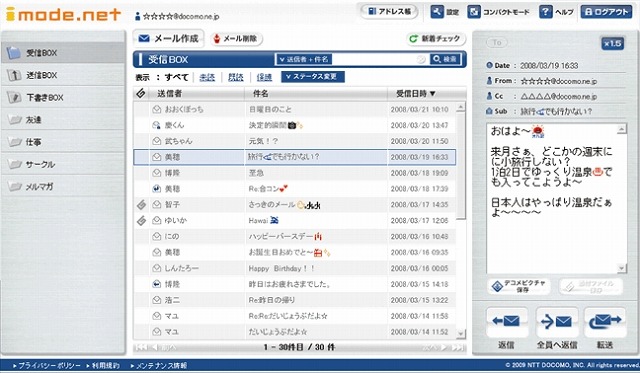Open mail 元気！？ from 武ちゃん
The width and height of the screenshot is (640, 373).
(294, 141)
